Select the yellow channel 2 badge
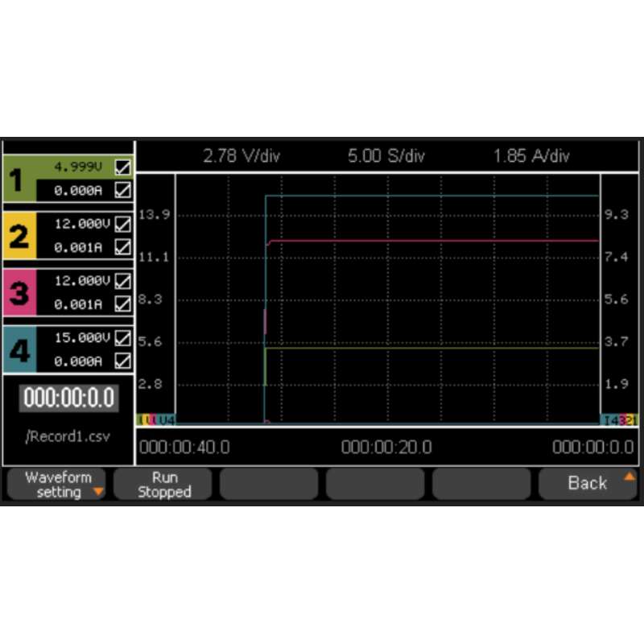Screen dimensions: 644x644 click(x=19, y=236)
